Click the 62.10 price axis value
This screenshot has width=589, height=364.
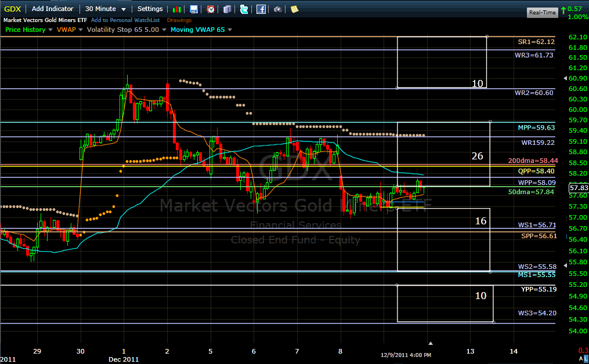578,37
